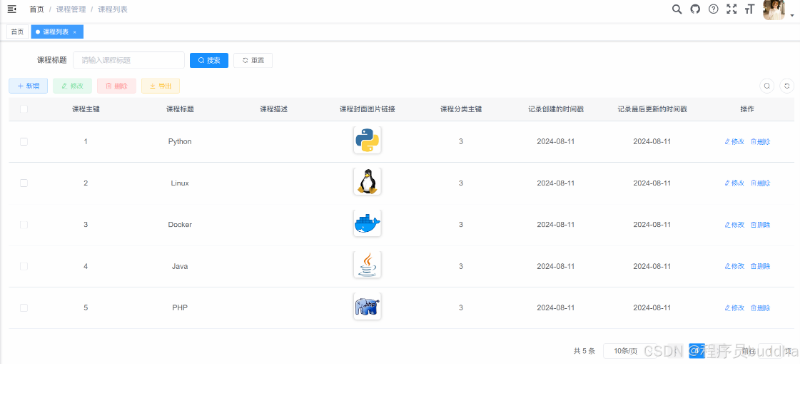Click the 课程管理 breadcrumb
Image resolution: width=800 pixels, height=407 pixels.
tap(71, 9)
